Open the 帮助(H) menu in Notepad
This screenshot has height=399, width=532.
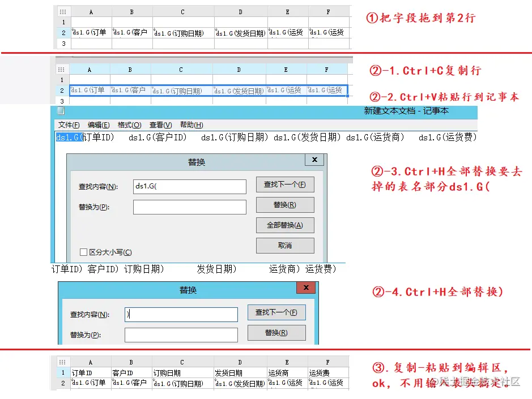click(x=191, y=125)
